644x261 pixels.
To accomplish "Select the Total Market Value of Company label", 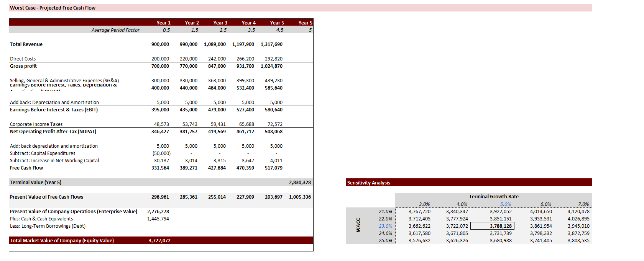I will point(62,241).
